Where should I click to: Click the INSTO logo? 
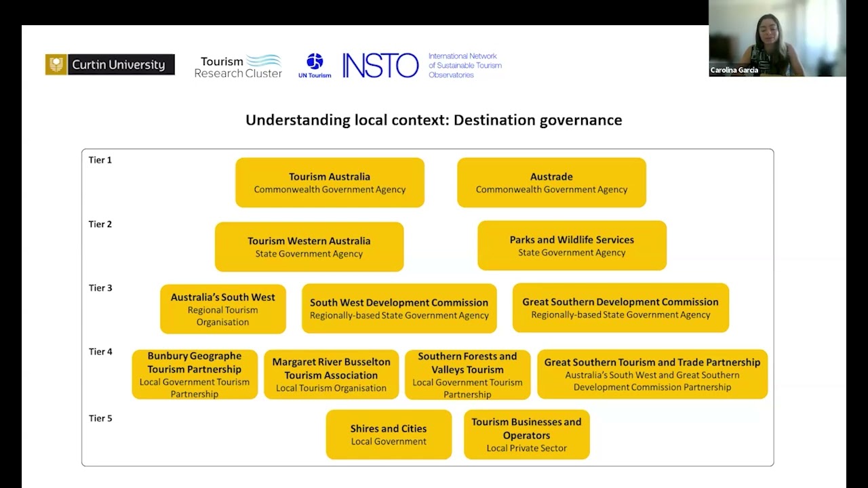pos(380,66)
